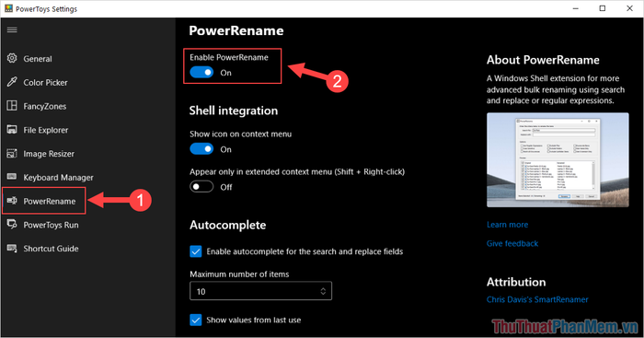This screenshot has width=644, height=338.
Task: Click the PowerRename preview thumbnail image
Action: pyautogui.click(x=558, y=160)
